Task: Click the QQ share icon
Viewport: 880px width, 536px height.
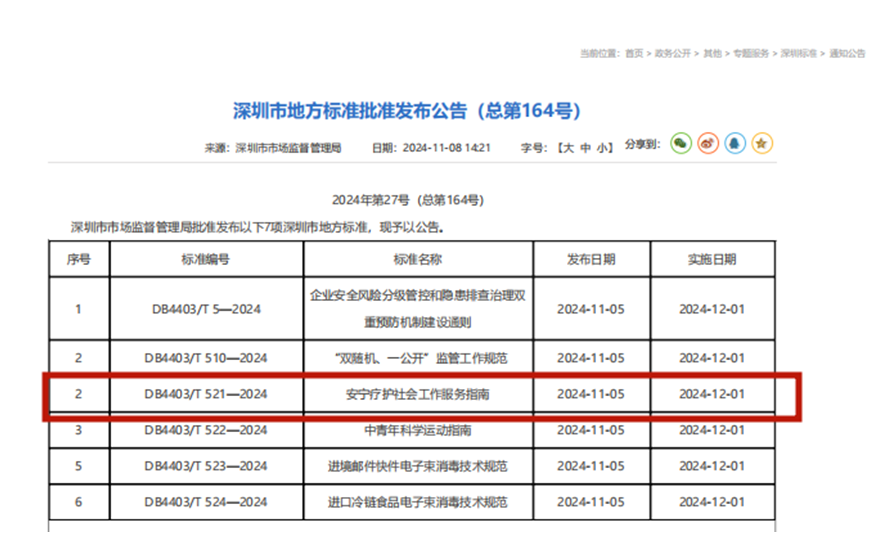Action: coord(735,144)
